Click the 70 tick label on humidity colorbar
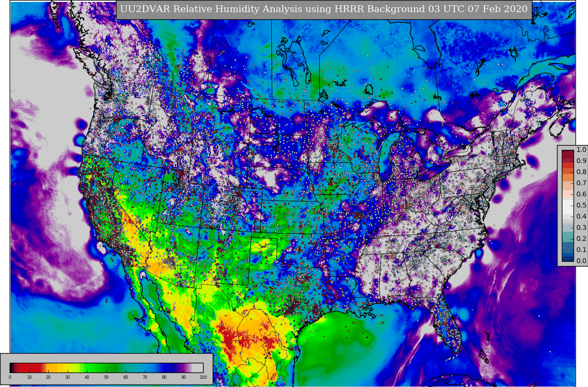588x387 pixels. click(x=145, y=377)
